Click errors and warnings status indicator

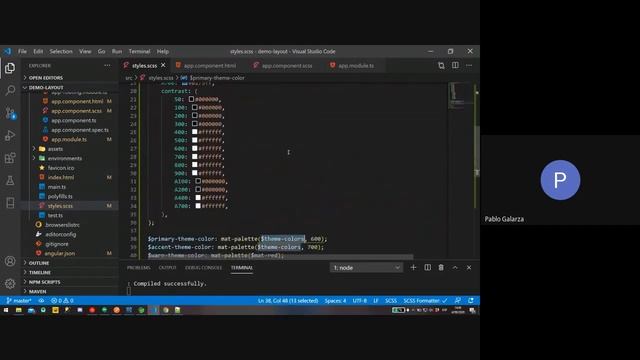[62, 301]
